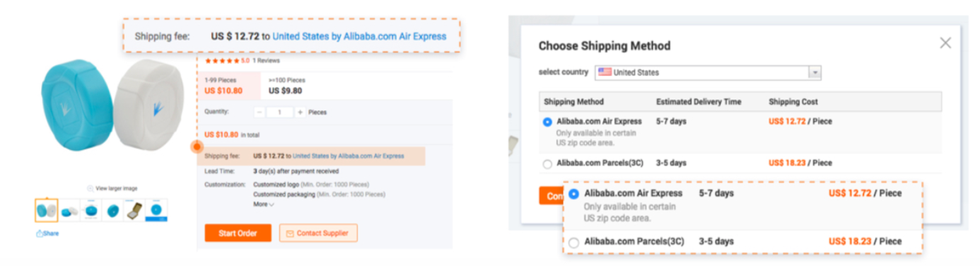The image size is (980, 266).
Task: Click the View larger image magnifier icon
Action: [x=90, y=188]
